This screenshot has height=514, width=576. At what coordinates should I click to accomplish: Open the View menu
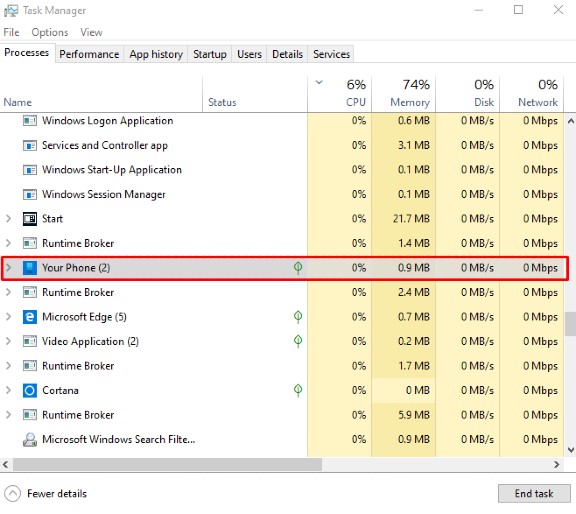click(91, 32)
